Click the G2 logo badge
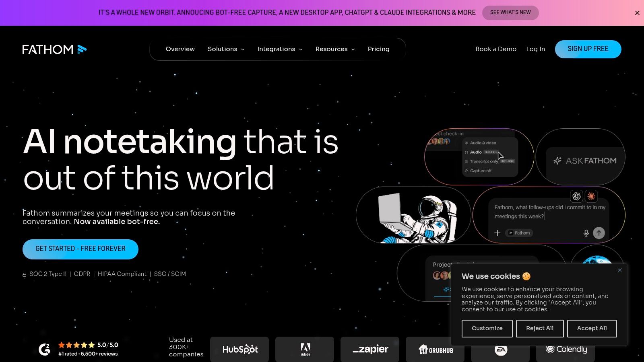The height and width of the screenshot is (362, 644). tap(44, 349)
